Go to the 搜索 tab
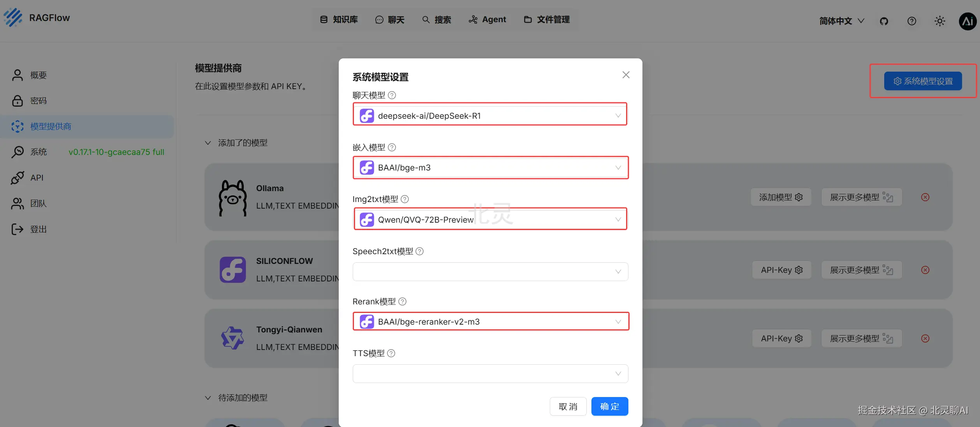Screen dimensions: 980x427 pos(436,19)
